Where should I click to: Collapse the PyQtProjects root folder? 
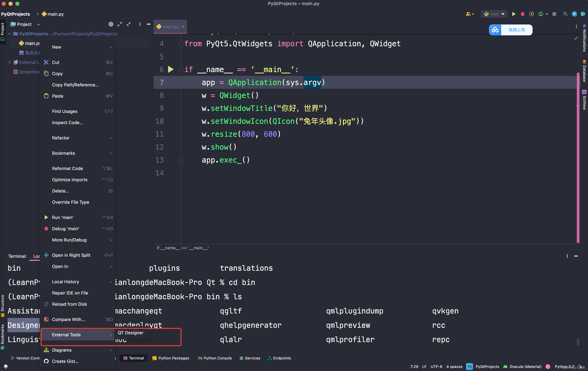click(x=10, y=34)
